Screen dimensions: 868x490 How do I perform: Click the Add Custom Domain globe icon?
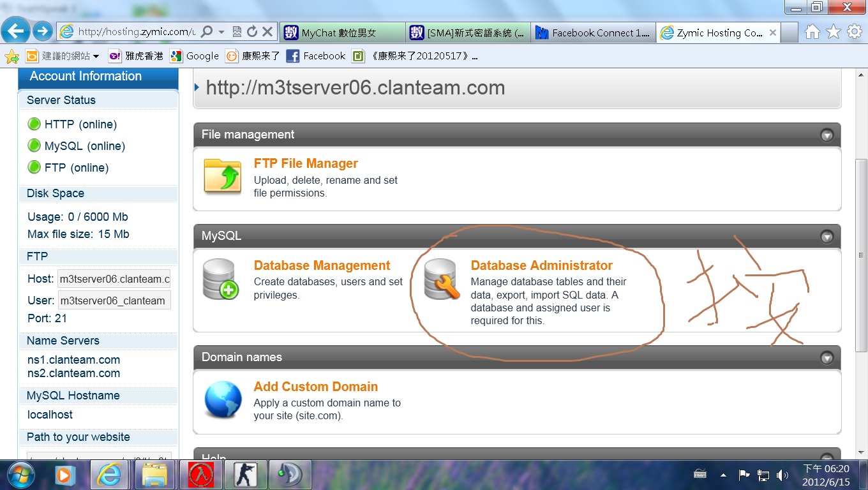coord(223,400)
